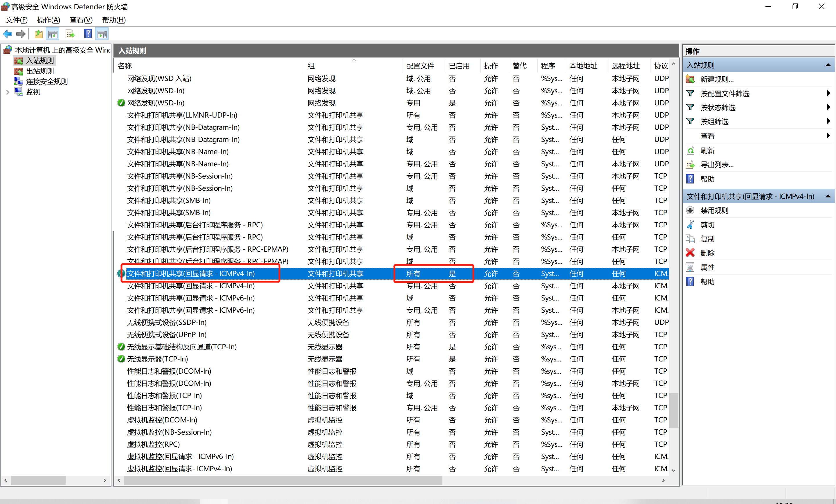This screenshot has height=504, width=836.
Task: Click the Forward arrow toolbar icon
Action: pos(21,34)
